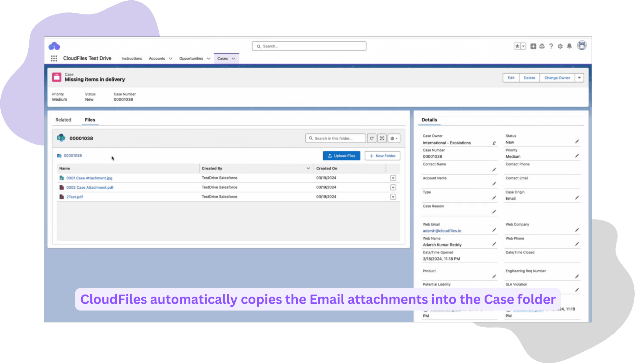
Task: Sort by the Created On column header
Action: 326,168
